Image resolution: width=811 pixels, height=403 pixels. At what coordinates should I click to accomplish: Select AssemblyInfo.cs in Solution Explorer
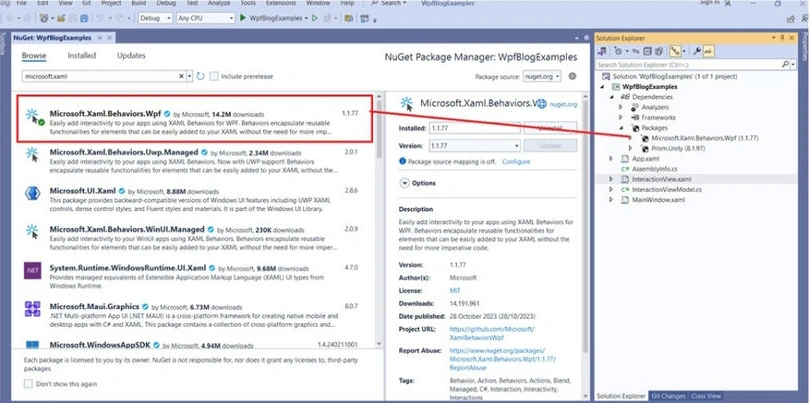(654, 169)
